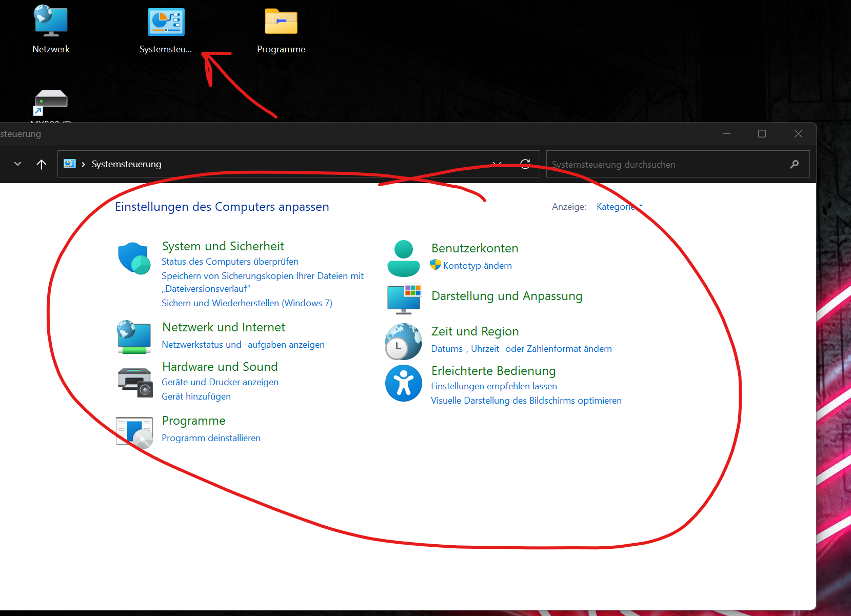The width and height of the screenshot is (851, 616).
Task: Open Speichern von Sicherungskopien mit Dateiversionsverlauf
Action: point(263,282)
